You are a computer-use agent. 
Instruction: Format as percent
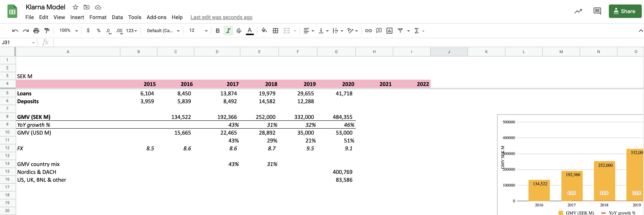98,30
